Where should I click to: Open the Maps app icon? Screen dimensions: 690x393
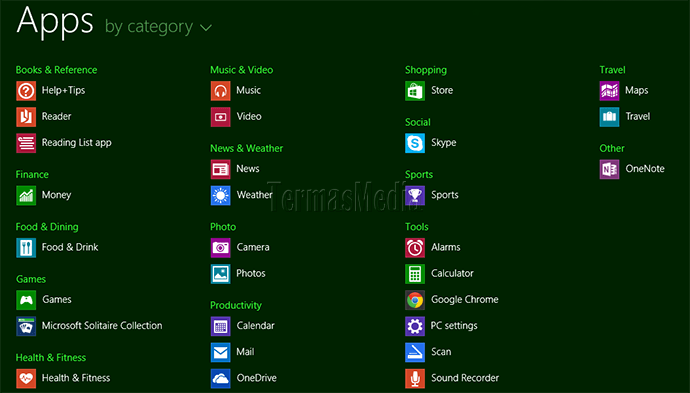[609, 91]
